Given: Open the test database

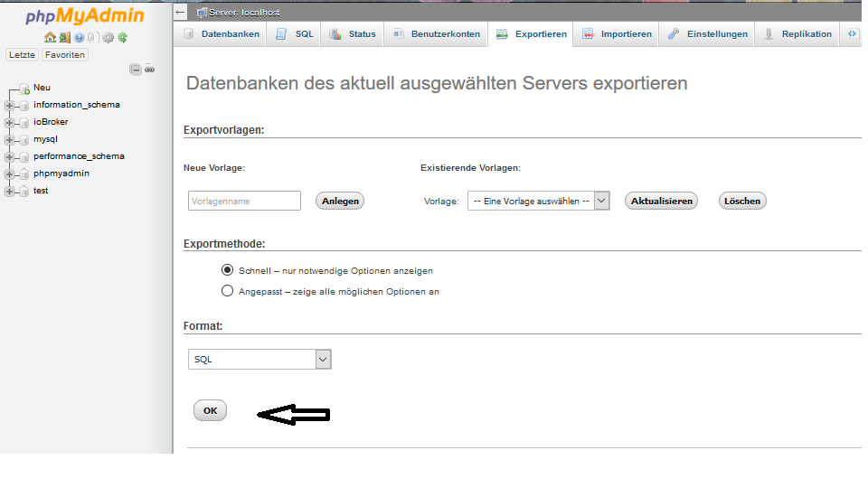Looking at the screenshot, I should coord(41,191).
